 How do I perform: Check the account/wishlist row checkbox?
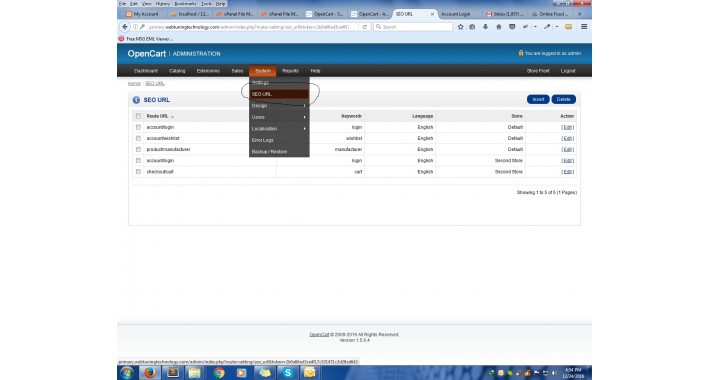pos(138,138)
